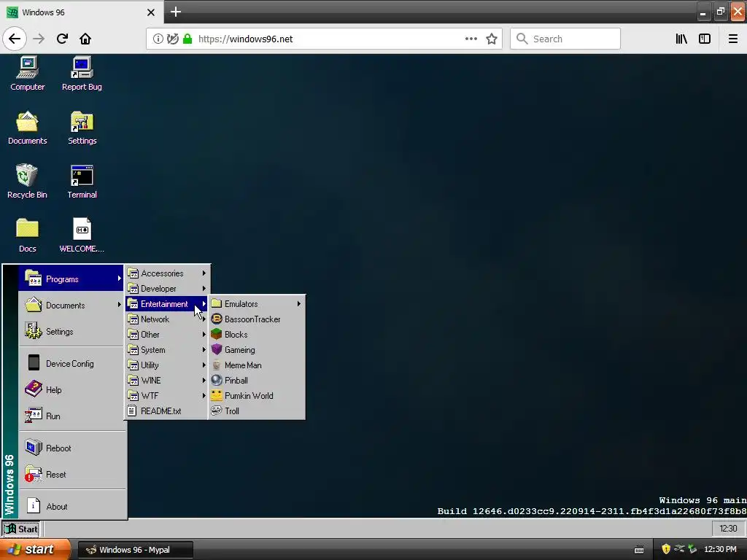Choose Reboot in the Start menu
This screenshot has height=560, width=747.
tap(71, 448)
